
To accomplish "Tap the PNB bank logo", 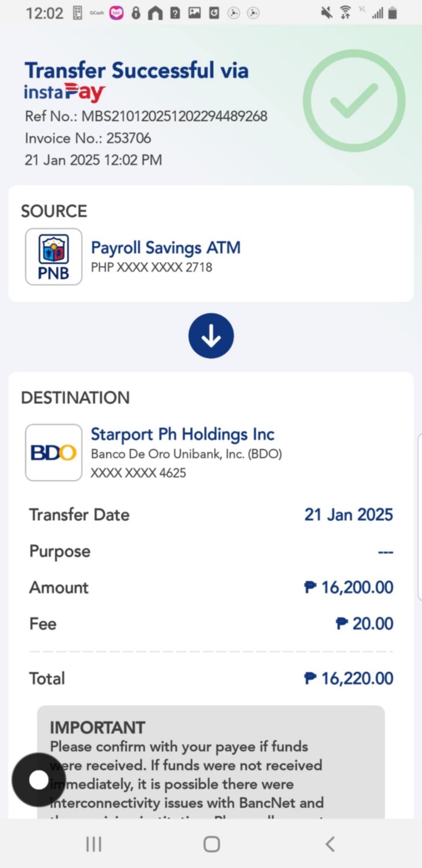I will pos(54,257).
